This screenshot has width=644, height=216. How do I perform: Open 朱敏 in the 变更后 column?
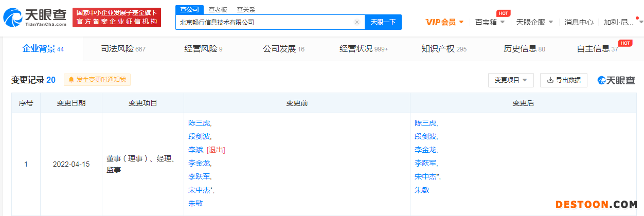(422, 190)
